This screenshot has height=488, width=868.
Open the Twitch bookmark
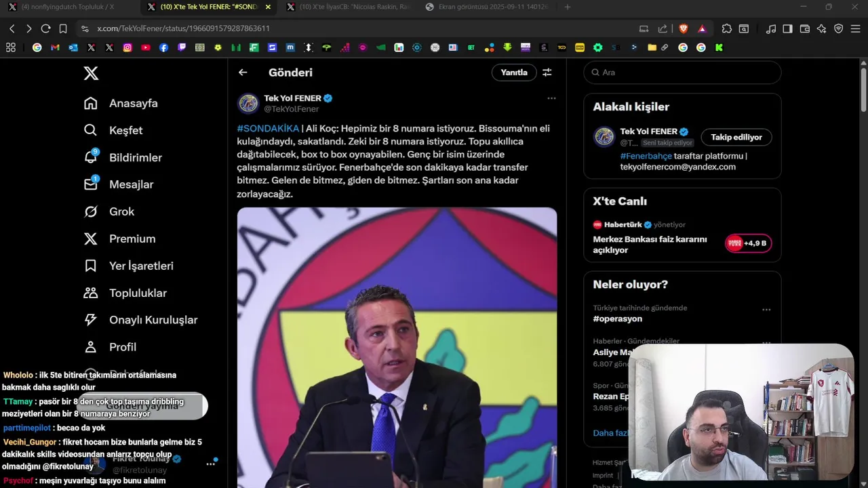click(x=182, y=47)
